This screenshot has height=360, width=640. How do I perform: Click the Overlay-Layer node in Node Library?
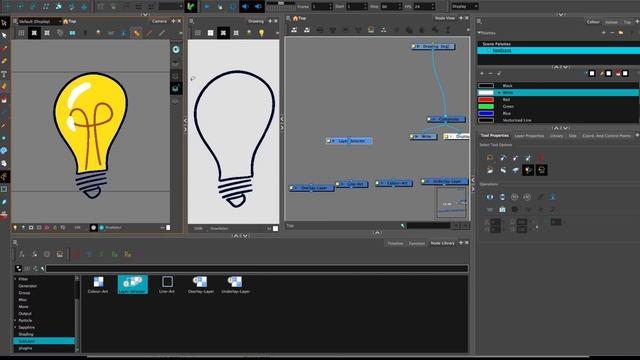point(200,285)
